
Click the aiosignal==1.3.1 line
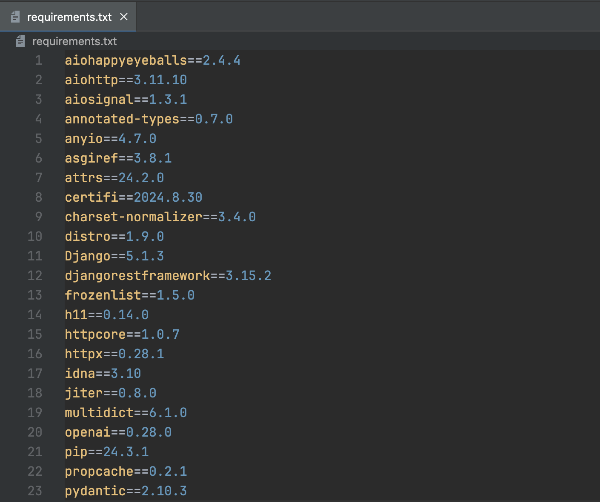click(126, 99)
